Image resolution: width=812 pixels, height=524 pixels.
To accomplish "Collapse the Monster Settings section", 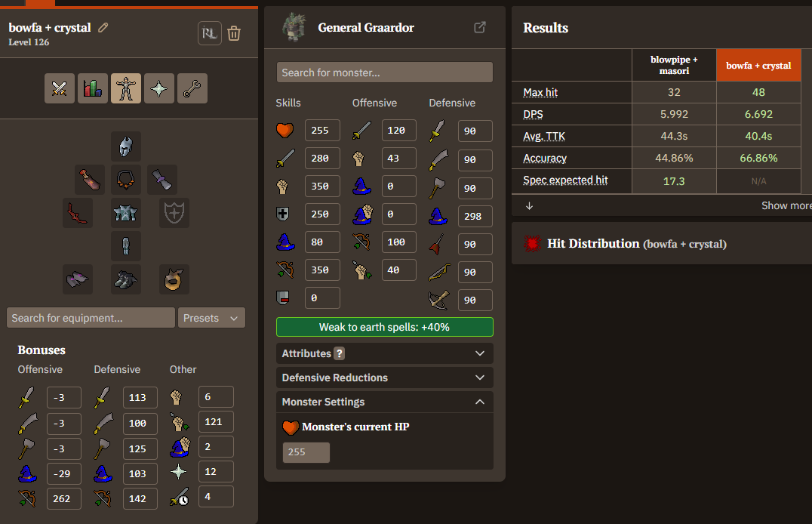I will point(385,402).
